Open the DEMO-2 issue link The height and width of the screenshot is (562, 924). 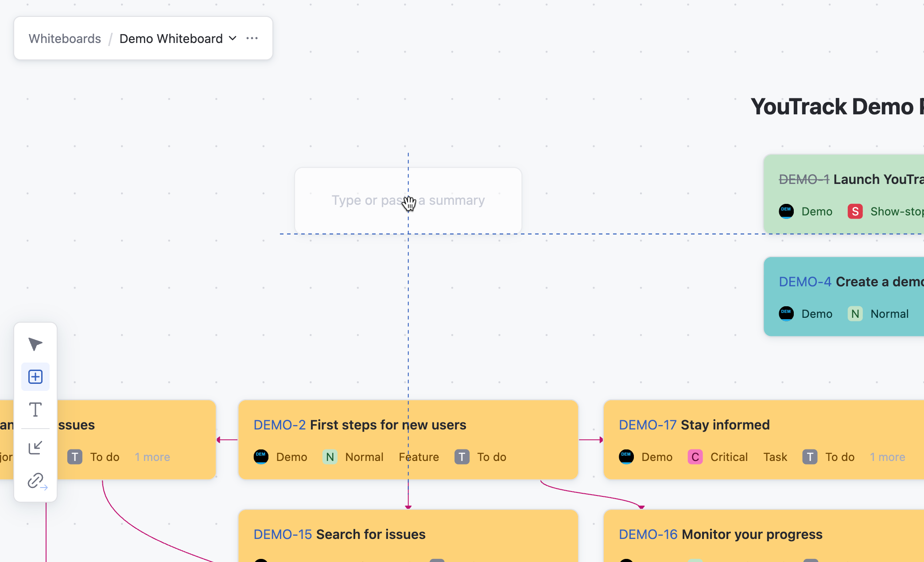[x=280, y=425]
